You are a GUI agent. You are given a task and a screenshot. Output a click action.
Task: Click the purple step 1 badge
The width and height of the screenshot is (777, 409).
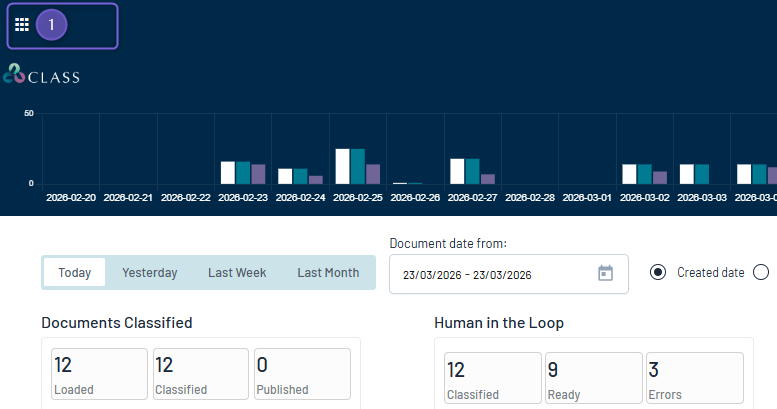[52, 25]
